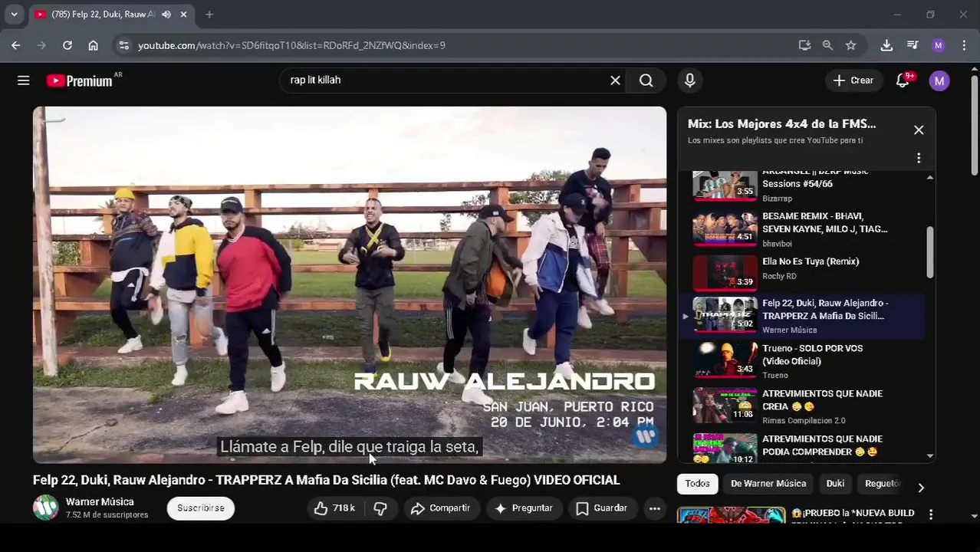The width and height of the screenshot is (980, 552).
Task: Open a new browser tab
Action: (209, 14)
